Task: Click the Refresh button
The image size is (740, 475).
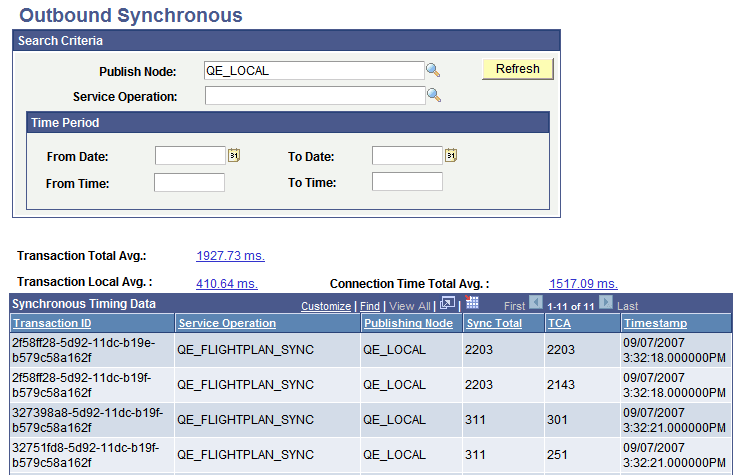Action: (x=518, y=69)
